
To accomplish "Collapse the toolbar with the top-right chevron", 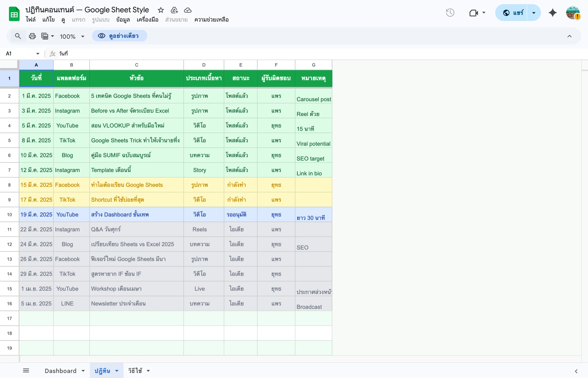I will 570,36.
